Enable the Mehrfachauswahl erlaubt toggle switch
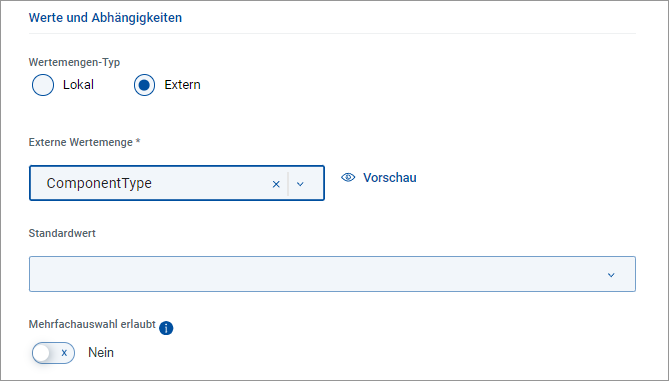 tap(53, 353)
